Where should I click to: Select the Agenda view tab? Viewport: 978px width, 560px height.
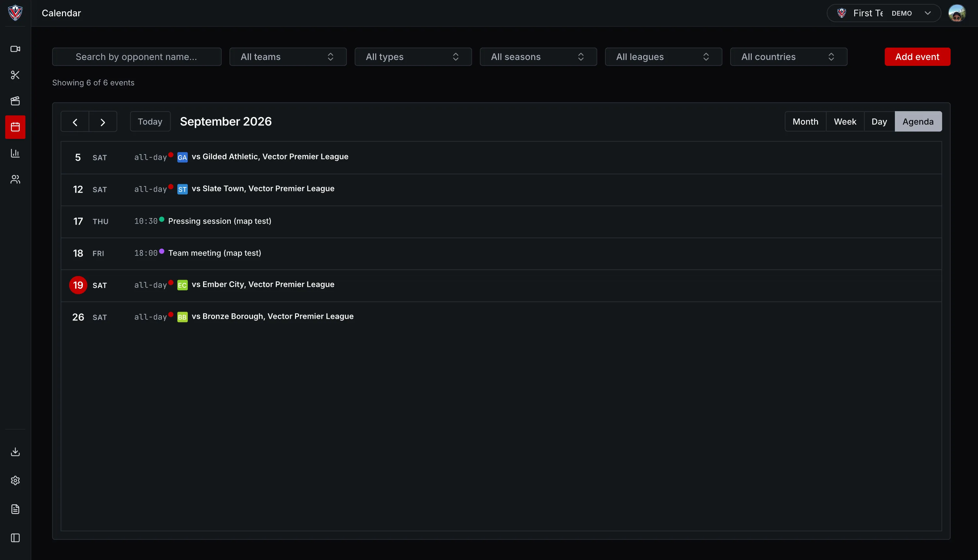[x=918, y=122]
